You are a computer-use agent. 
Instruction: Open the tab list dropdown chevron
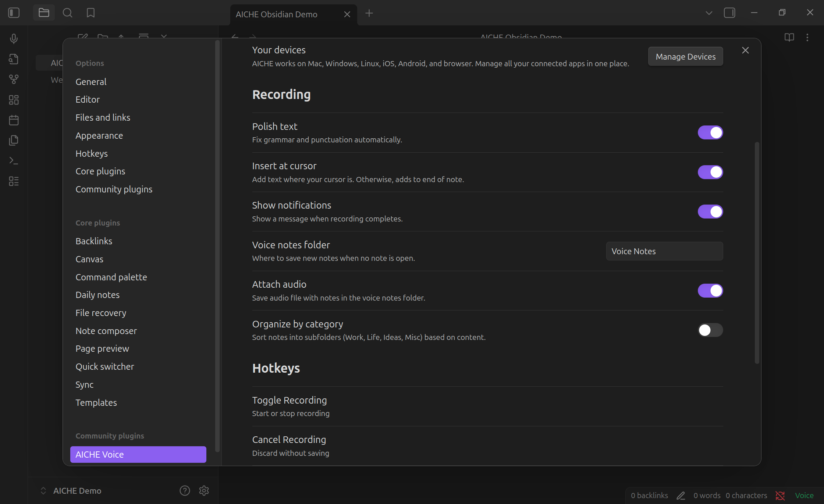tap(709, 13)
